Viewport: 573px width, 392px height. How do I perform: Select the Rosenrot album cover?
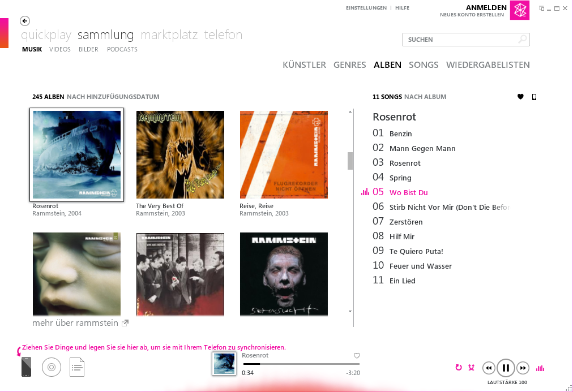coord(77,155)
